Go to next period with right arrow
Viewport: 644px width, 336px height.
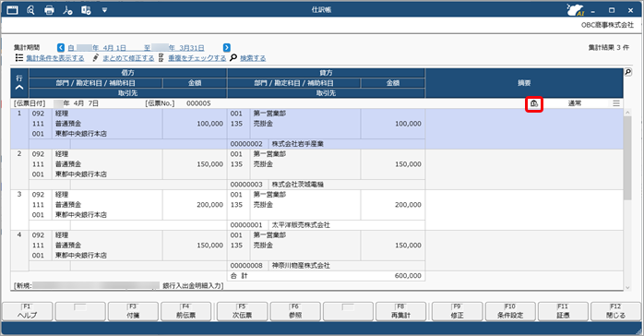[x=227, y=48]
